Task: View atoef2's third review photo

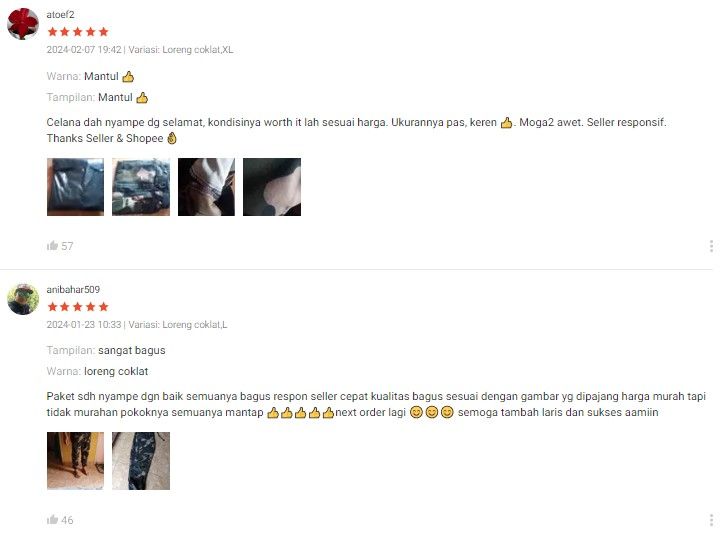Action: point(206,187)
